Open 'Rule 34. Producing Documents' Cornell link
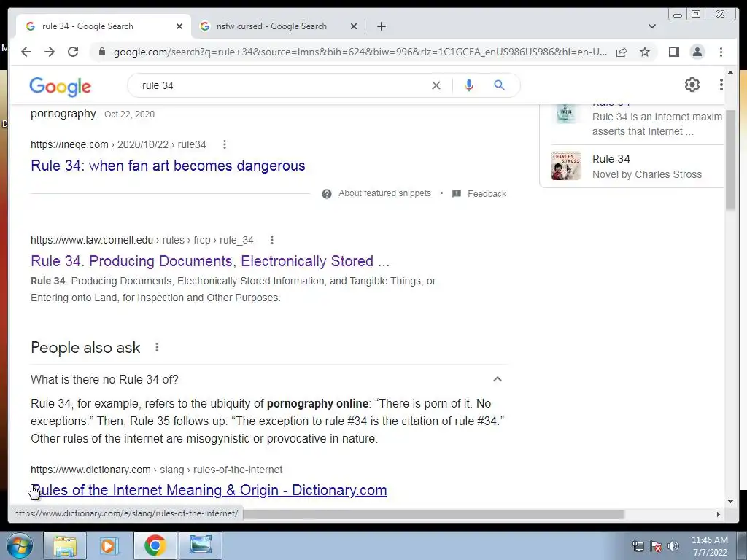Screen dimensions: 747x560 [x=210, y=261]
